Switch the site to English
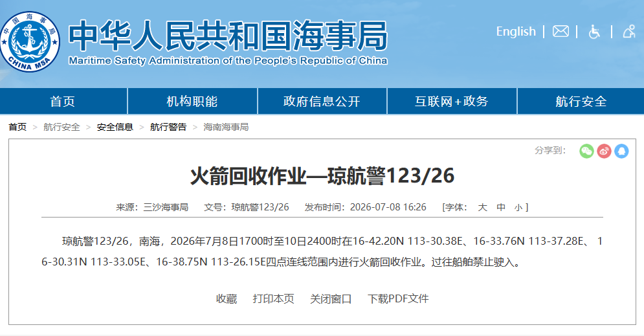Screen dimensions: 644x336 click(x=516, y=32)
